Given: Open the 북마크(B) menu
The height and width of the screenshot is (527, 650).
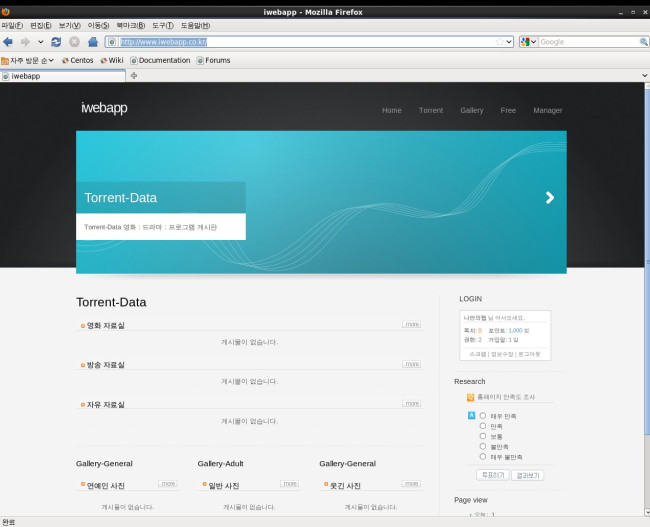Looking at the screenshot, I should coord(131,26).
